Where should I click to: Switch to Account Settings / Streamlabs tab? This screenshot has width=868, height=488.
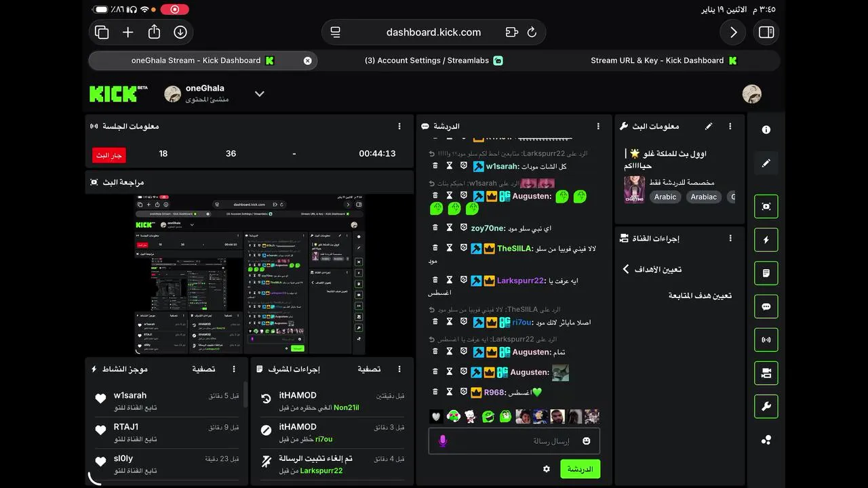[433, 60]
